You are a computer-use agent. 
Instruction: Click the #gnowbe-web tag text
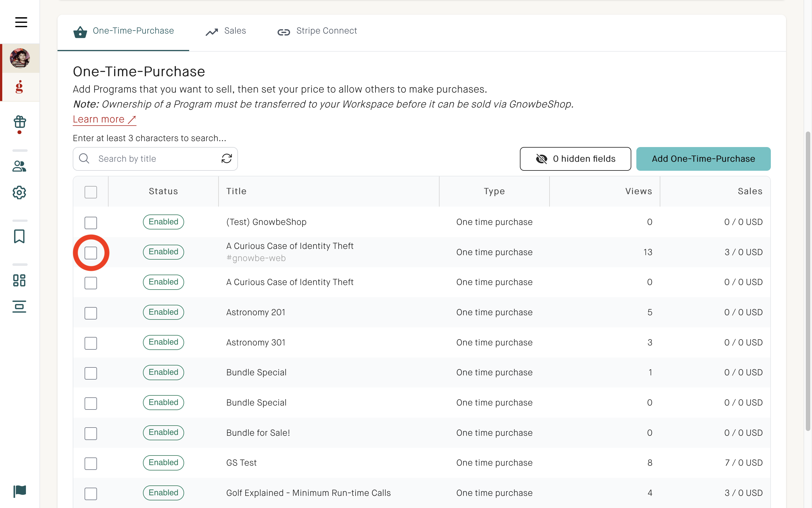tap(256, 258)
